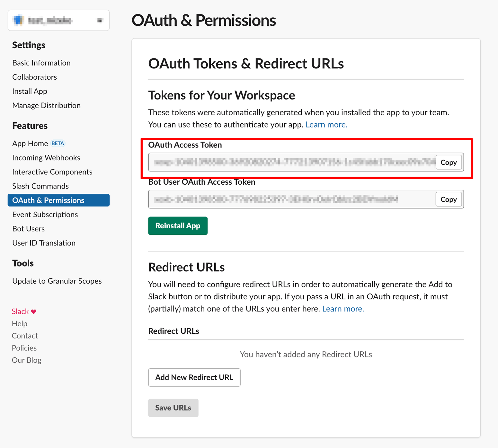Click the Slack heart icon
This screenshot has width=498, height=448.
point(34,312)
